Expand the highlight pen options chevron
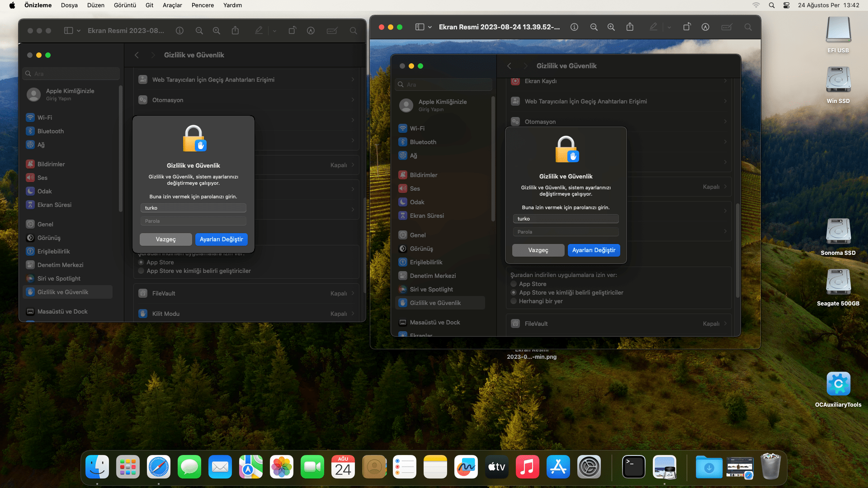The width and height of the screenshot is (868, 488). [x=669, y=27]
